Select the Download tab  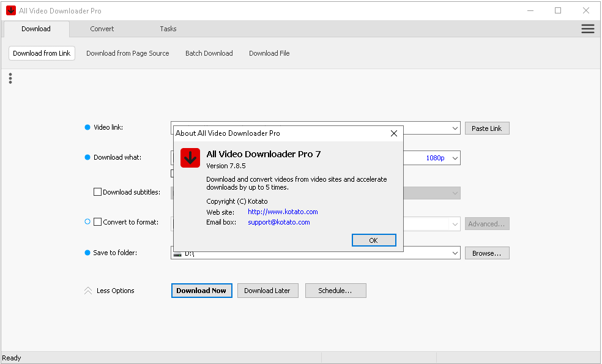pyautogui.click(x=35, y=29)
